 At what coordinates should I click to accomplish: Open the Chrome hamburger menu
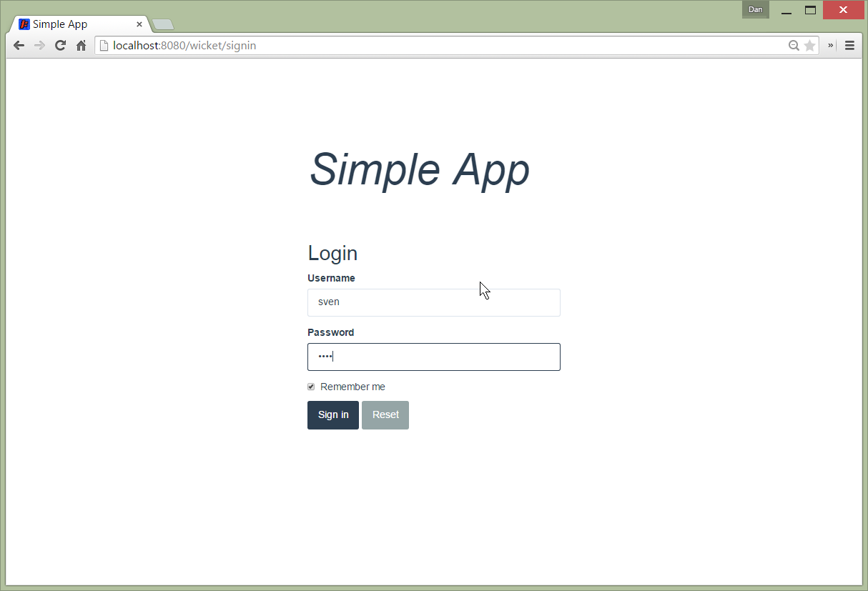tap(849, 46)
